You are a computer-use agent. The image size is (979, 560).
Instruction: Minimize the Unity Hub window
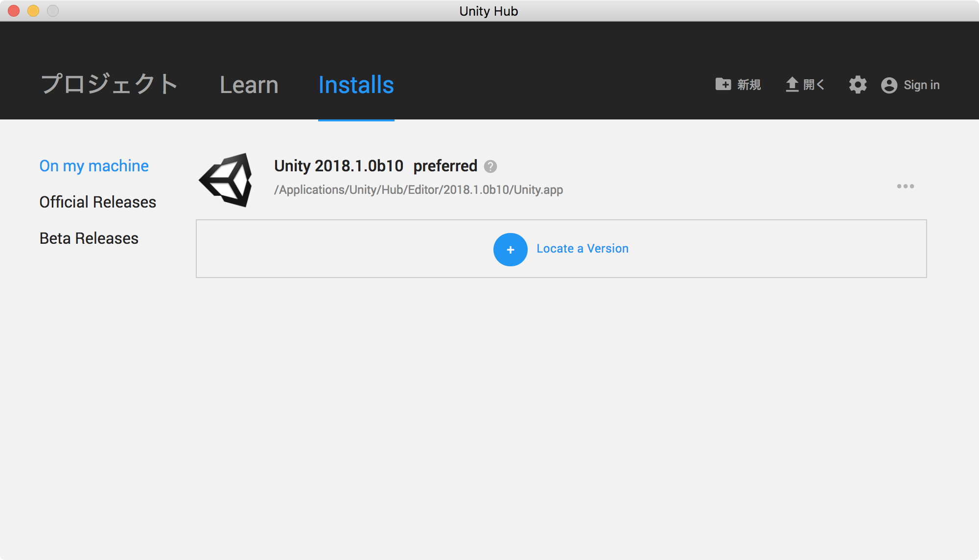(x=33, y=10)
